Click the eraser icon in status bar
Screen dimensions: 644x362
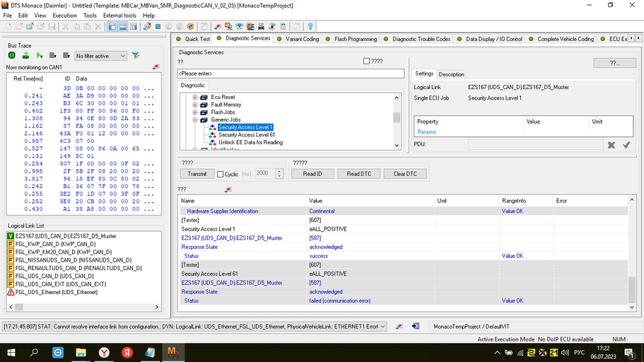pos(399,326)
